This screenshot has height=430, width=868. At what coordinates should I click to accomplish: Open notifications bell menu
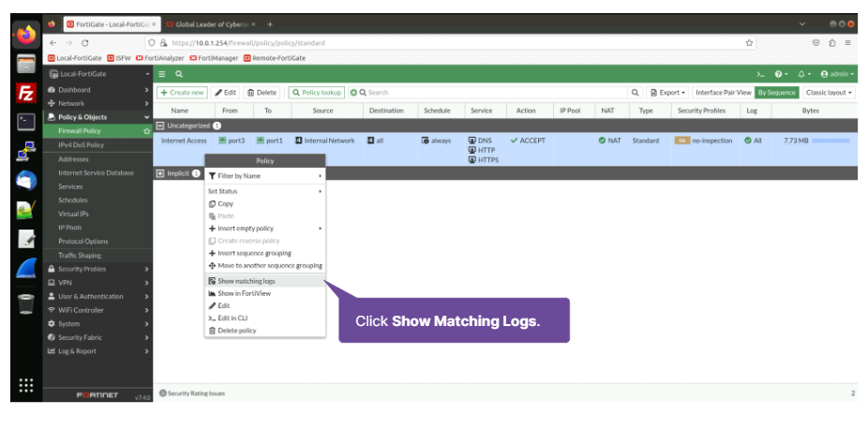[x=803, y=74]
